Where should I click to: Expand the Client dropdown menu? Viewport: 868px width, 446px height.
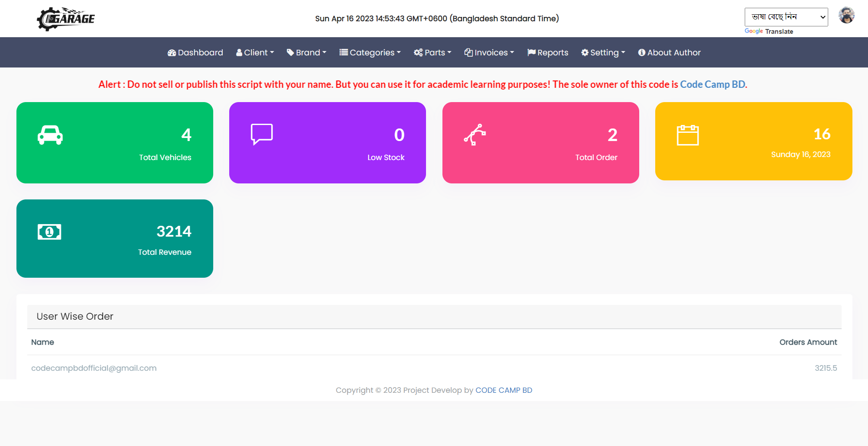click(x=255, y=52)
